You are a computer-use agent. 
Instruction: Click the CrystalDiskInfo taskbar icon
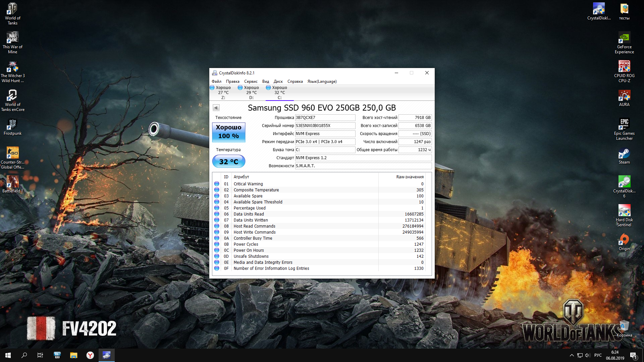[106, 355]
